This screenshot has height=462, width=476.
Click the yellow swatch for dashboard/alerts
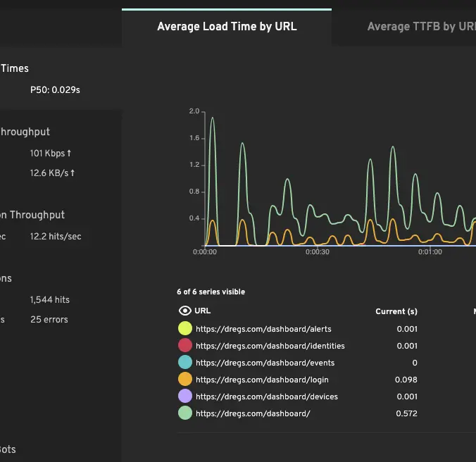click(x=185, y=328)
